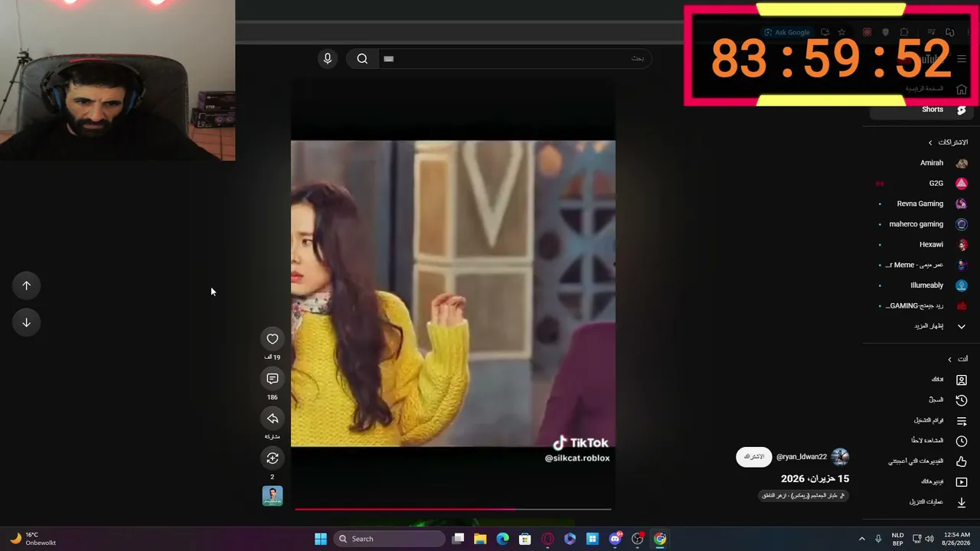
Task: Click the taskbar Search box
Action: 391,539
